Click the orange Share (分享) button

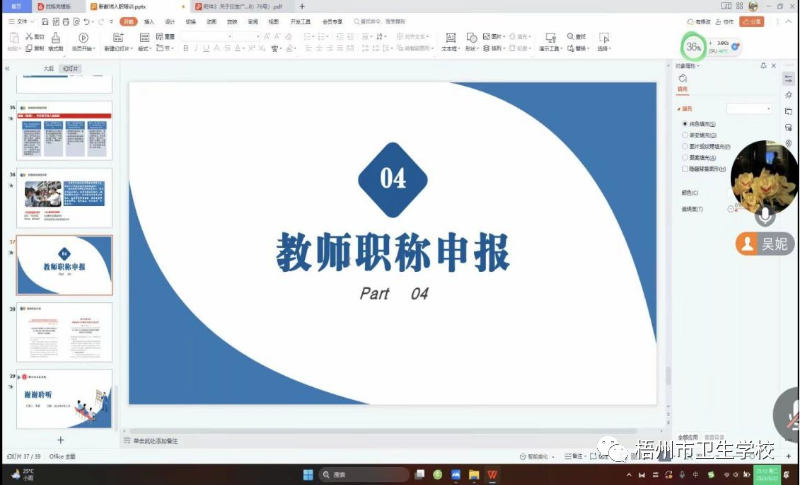coord(752,21)
